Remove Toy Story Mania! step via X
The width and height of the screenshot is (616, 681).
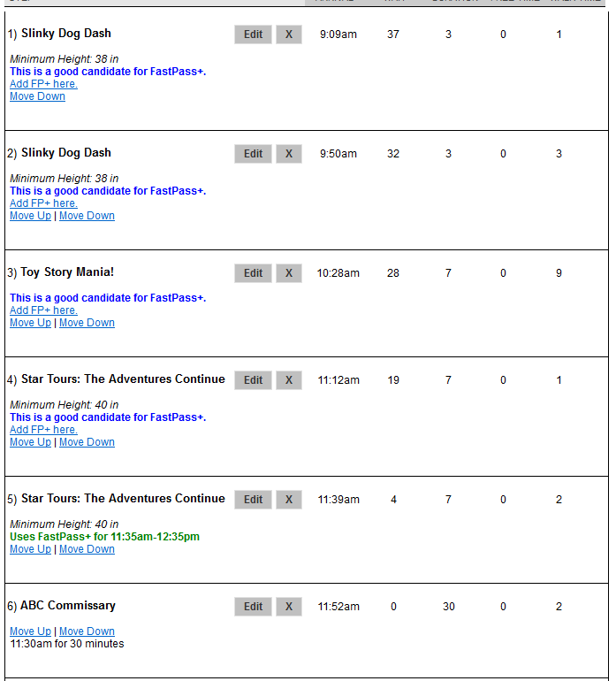(x=289, y=273)
